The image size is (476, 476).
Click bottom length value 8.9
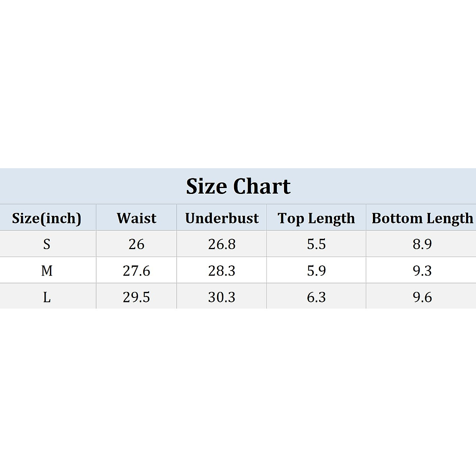point(422,244)
